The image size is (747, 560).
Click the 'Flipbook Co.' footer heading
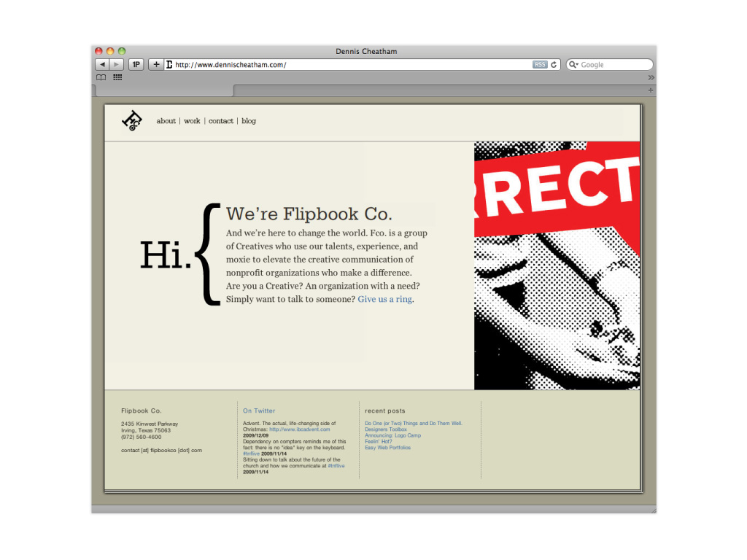142,411
